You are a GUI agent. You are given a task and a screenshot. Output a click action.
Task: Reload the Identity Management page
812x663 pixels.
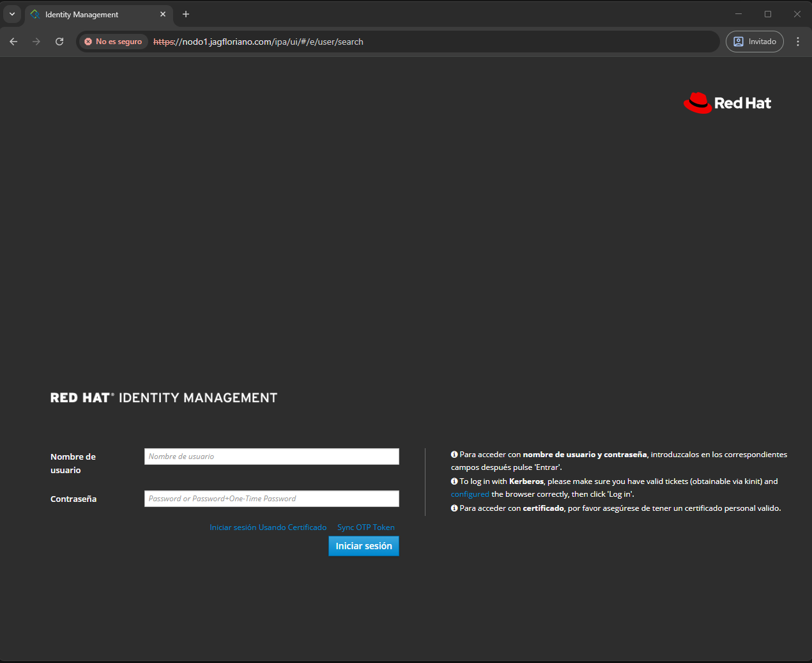[x=59, y=42]
